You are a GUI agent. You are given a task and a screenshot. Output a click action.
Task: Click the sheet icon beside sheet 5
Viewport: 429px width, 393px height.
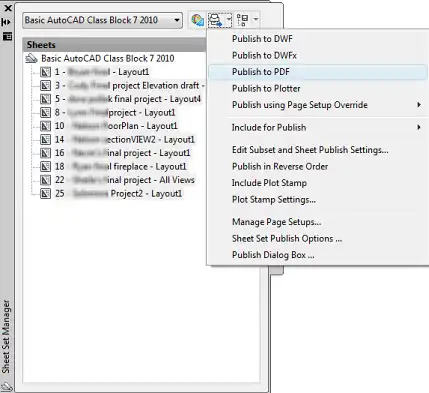pos(45,99)
